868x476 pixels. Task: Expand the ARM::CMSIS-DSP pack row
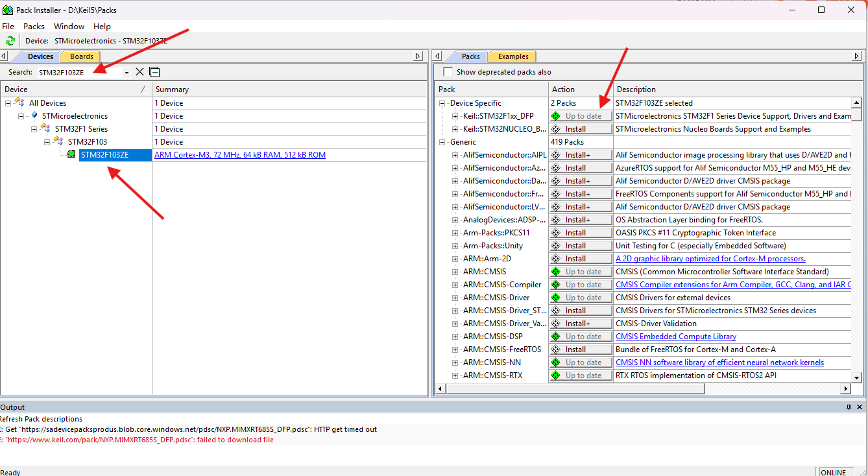(x=455, y=336)
